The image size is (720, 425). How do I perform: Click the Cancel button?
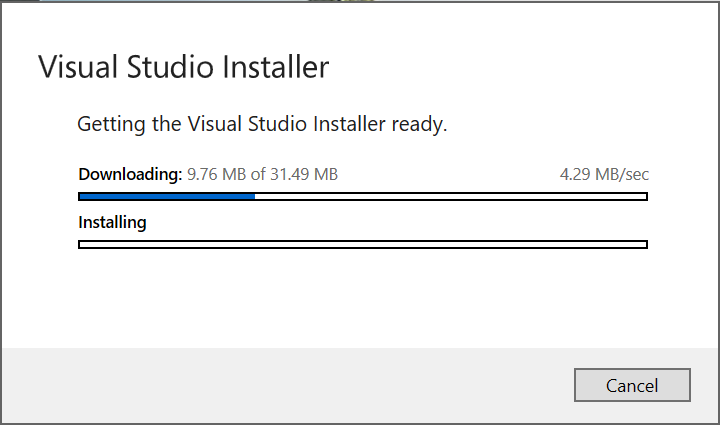coord(632,385)
